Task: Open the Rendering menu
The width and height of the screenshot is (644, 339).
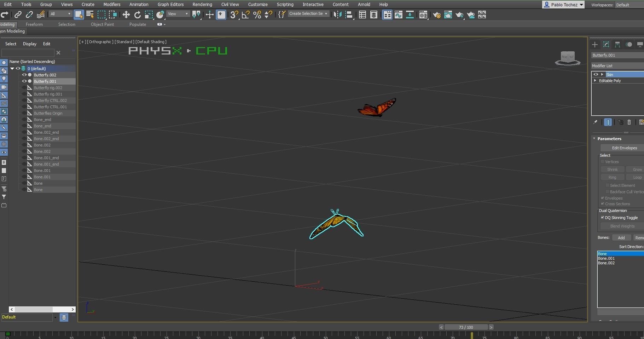Action: [202, 5]
